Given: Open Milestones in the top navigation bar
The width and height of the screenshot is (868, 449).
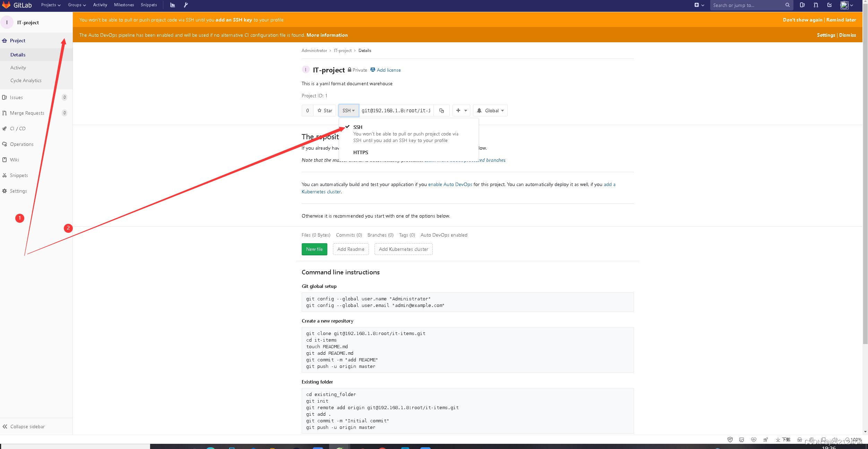Looking at the screenshot, I should (124, 5).
